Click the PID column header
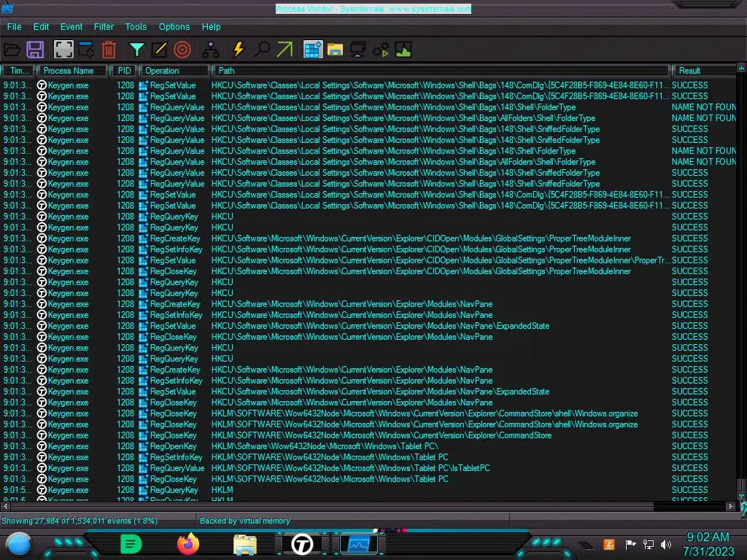Image resolution: width=747 pixels, height=560 pixels. (x=124, y=71)
